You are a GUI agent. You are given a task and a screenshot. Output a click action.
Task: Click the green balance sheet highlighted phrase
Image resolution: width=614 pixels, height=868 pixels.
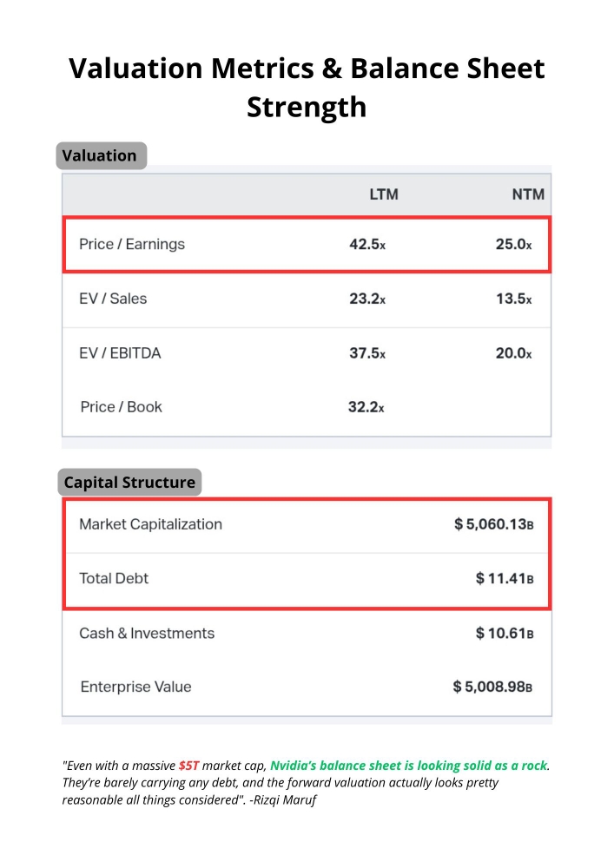coord(409,766)
